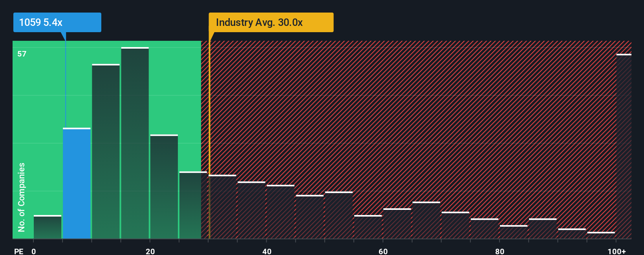The image size is (644, 255).
Task: Click the '20' x-axis tick label
Action: click(150, 251)
